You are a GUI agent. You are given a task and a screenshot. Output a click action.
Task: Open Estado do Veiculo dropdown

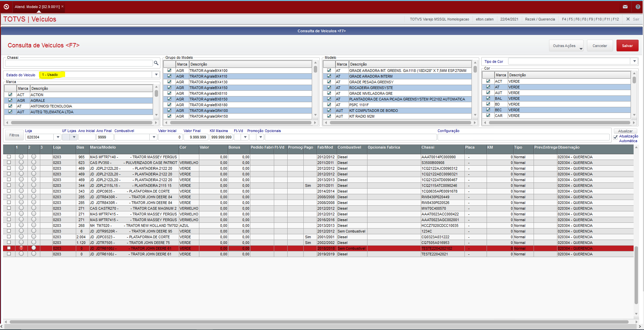click(x=156, y=75)
